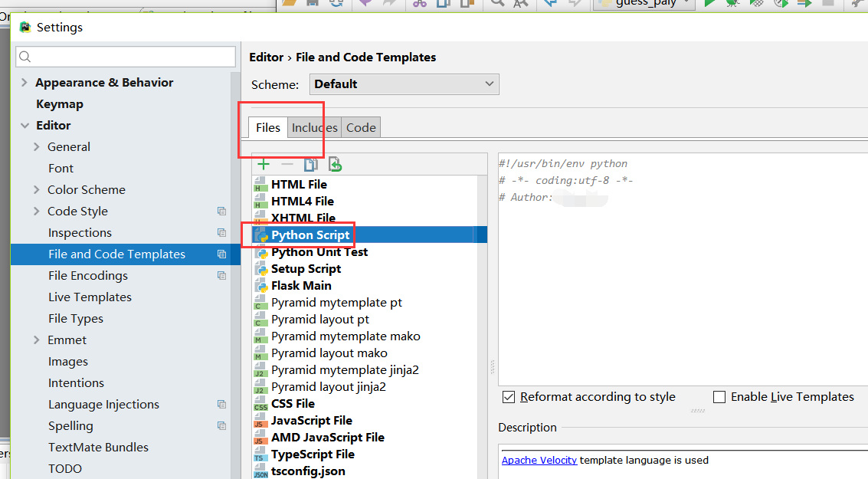This screenshot has height=479, width=868.
Task: Copy the selected template icon
Action: 310,165
